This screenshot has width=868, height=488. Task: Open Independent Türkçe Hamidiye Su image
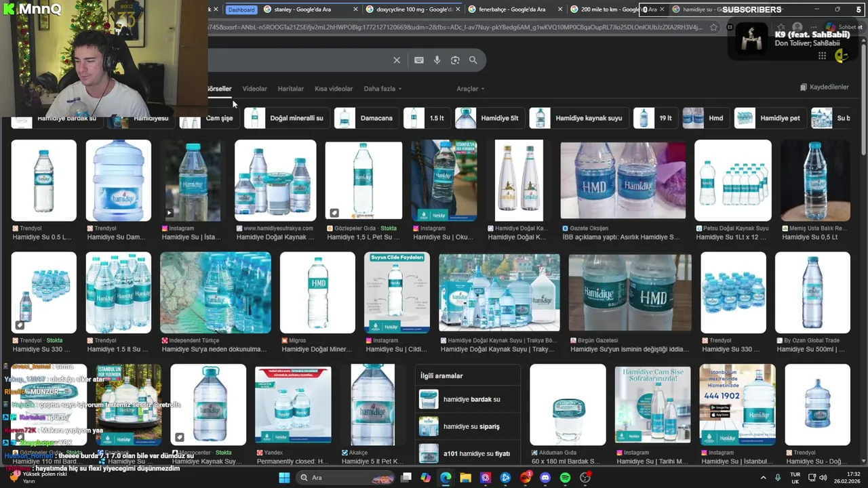[x=215, y=293]
